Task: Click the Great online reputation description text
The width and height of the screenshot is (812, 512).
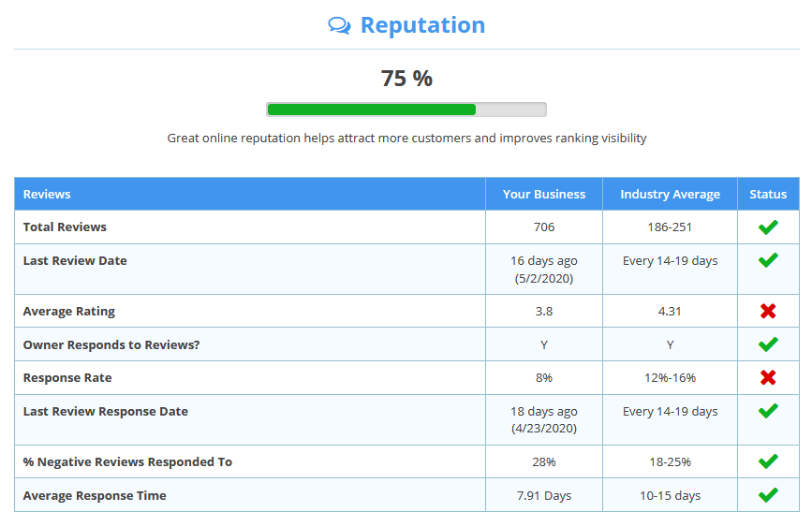Action: point(406,139)
